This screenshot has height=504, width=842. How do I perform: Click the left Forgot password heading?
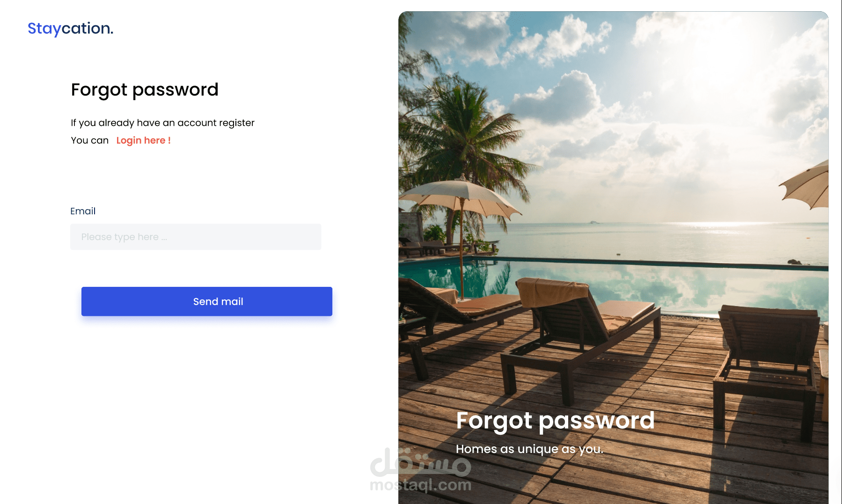[x=145, y=90]
